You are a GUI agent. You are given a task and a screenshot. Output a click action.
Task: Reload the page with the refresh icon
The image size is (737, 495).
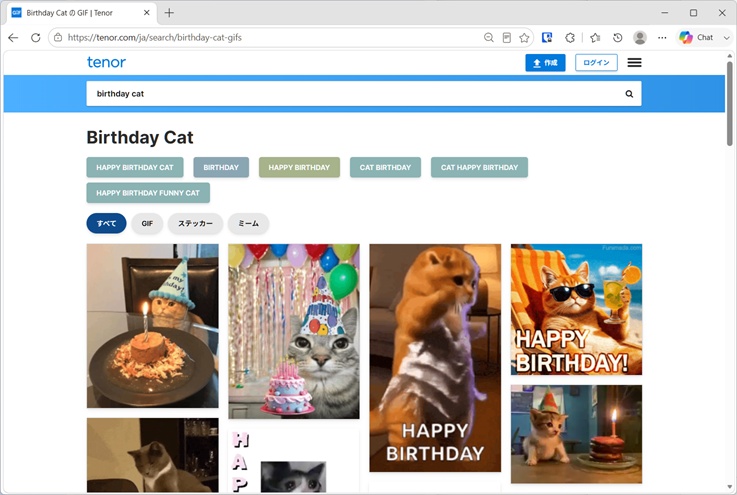click(36, 38)
